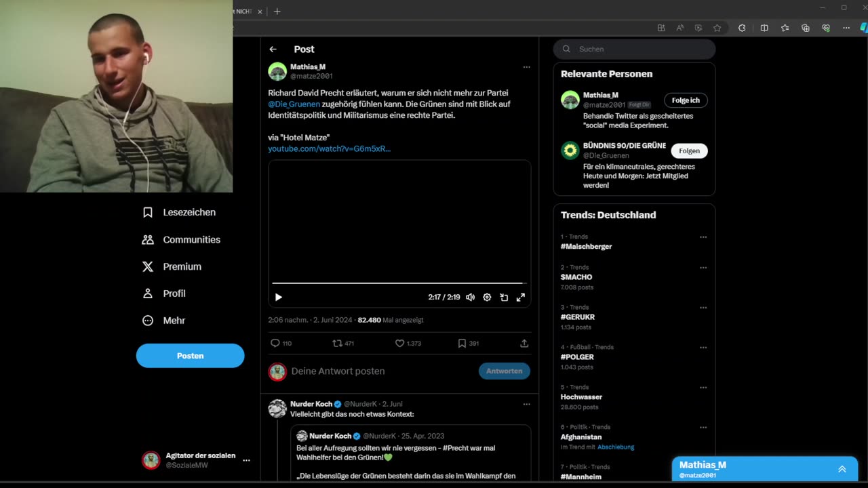Image resolution: width=868 pixels, height=488 pixels.
Task: Open the #GERUKR trend
Action: click(577, 317)
